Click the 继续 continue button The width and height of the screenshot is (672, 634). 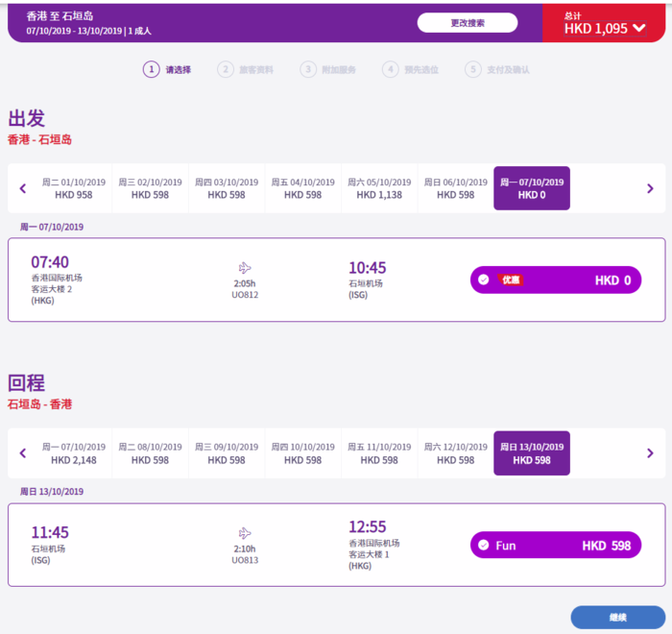617,618
